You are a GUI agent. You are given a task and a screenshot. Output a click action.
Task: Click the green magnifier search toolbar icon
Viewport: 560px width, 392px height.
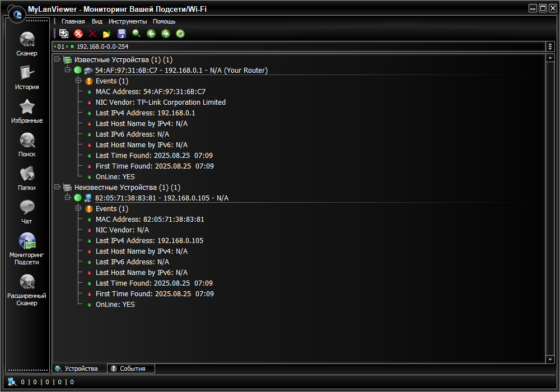(137, 34)
